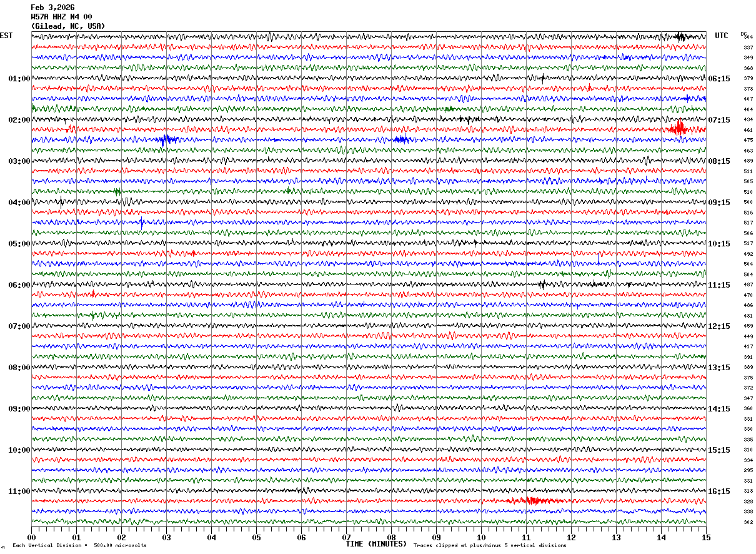Click the 08:15 UTC time label
756x554 pixels.
720,161
